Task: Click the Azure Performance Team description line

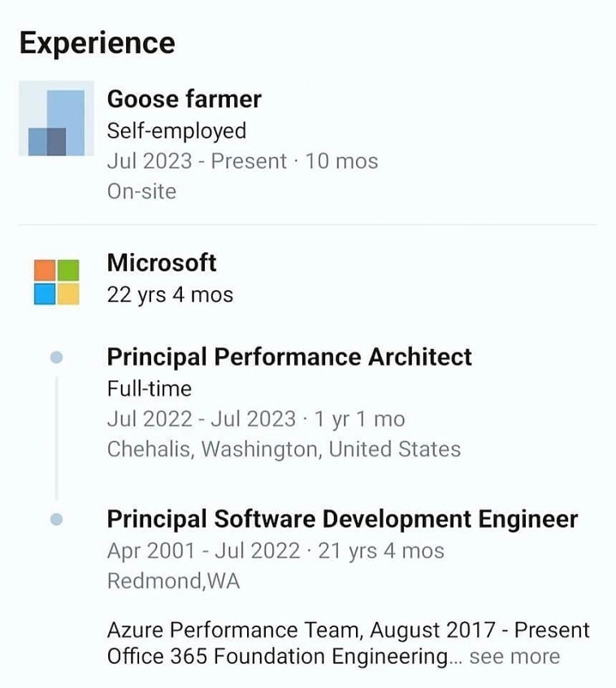Action: [x=348, y=630]
